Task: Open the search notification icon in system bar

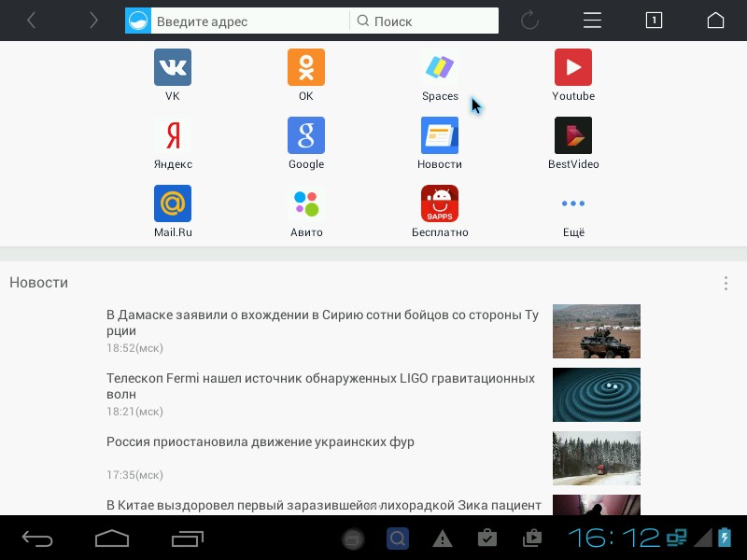Action: 398,539
